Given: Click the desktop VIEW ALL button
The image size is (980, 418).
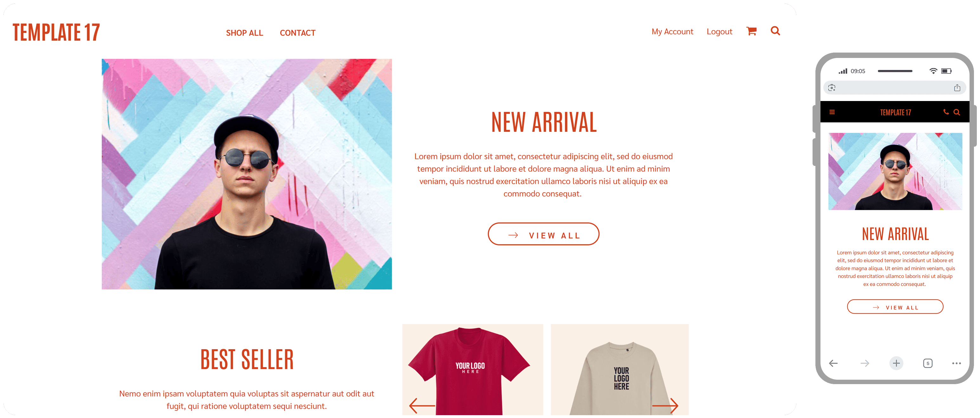Looking at the screenshot, I should [x=543, y=234].
